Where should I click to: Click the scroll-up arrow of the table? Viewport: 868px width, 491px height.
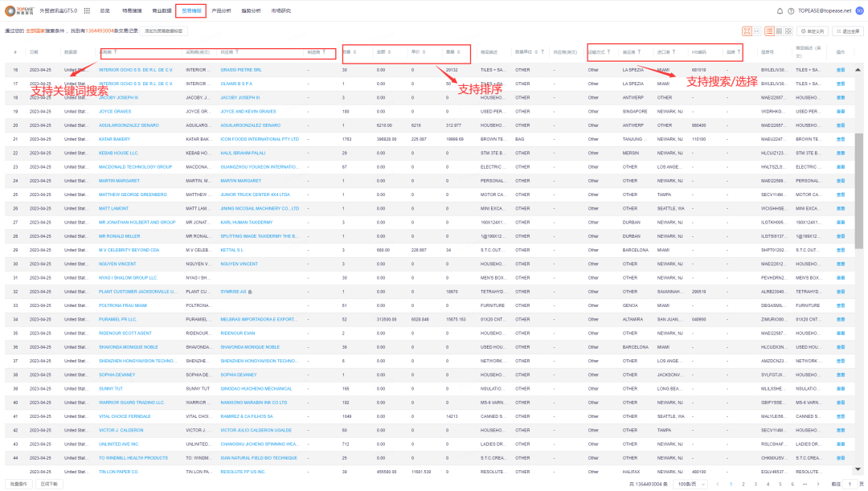coord(858,70)
